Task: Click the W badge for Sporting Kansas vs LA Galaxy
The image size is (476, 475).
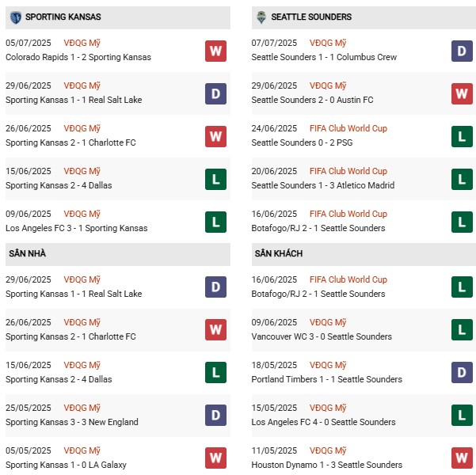Action: [x=215, y=459]
